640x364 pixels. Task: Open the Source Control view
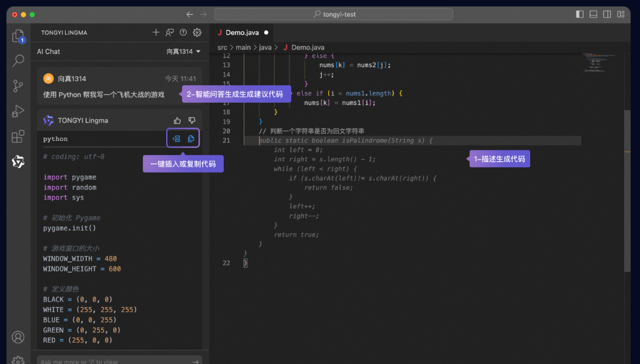coord(18,86)
